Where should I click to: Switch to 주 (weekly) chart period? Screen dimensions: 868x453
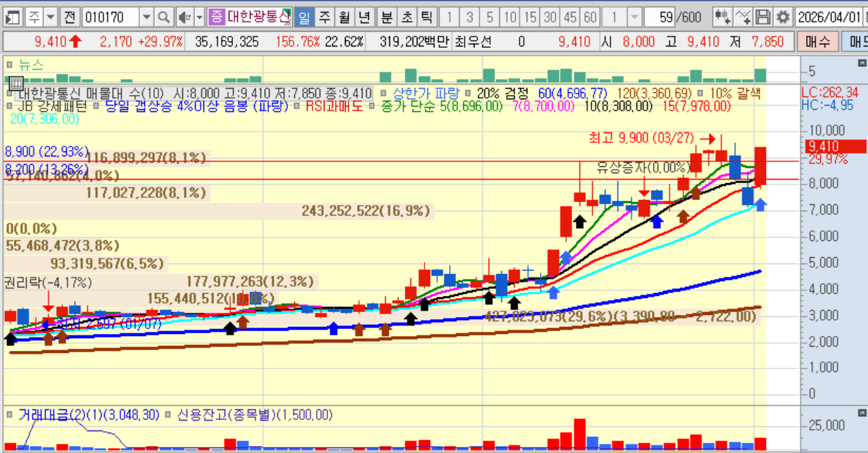point(324,16)
